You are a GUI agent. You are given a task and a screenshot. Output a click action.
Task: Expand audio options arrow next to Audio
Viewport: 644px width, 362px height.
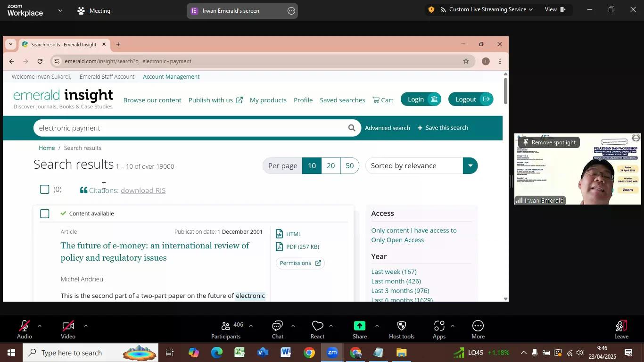[x=40, y=326]
